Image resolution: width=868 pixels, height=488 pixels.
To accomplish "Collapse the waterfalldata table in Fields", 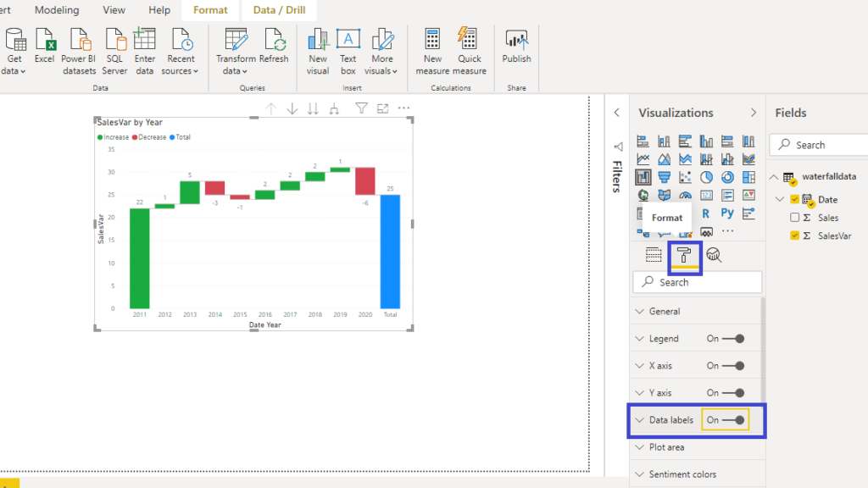I will coord(774,177).
